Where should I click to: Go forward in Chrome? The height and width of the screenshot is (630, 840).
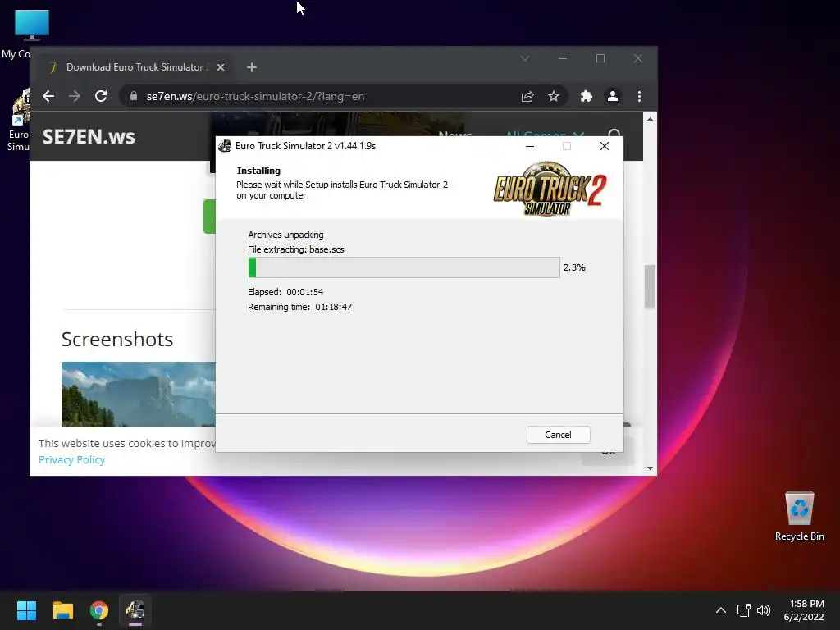coord(75,97)
